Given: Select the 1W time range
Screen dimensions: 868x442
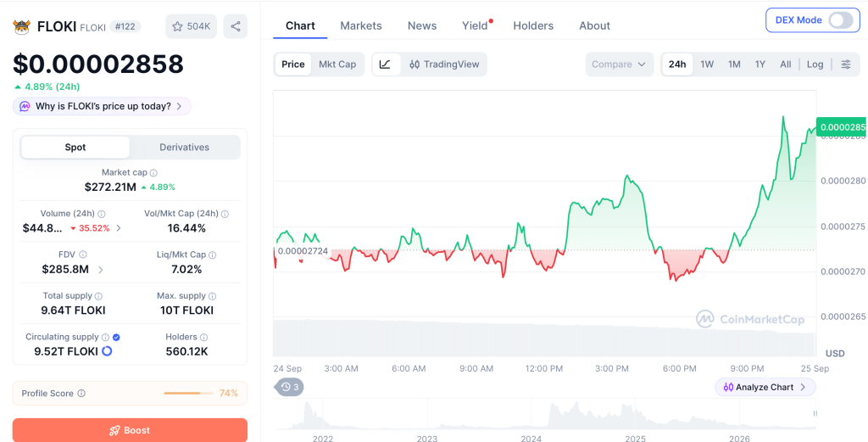Looking at the screenshot, I should [x=707, y=64].
